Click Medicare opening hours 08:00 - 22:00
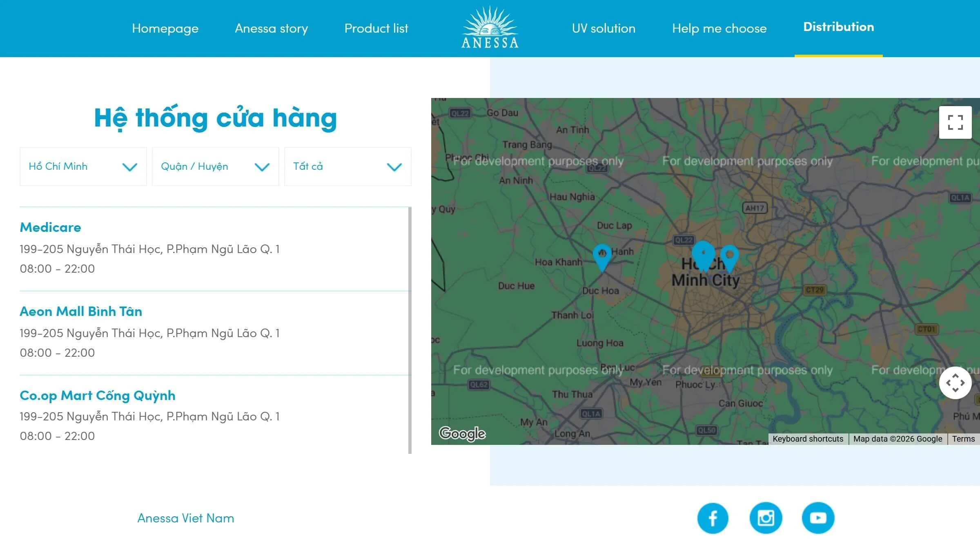Viewport: 980px width, 551px height. (57, 269)
